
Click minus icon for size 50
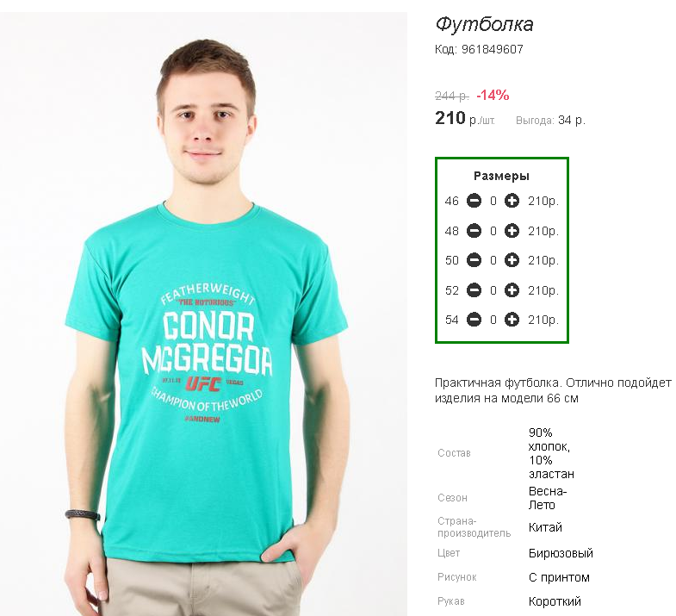474,260
